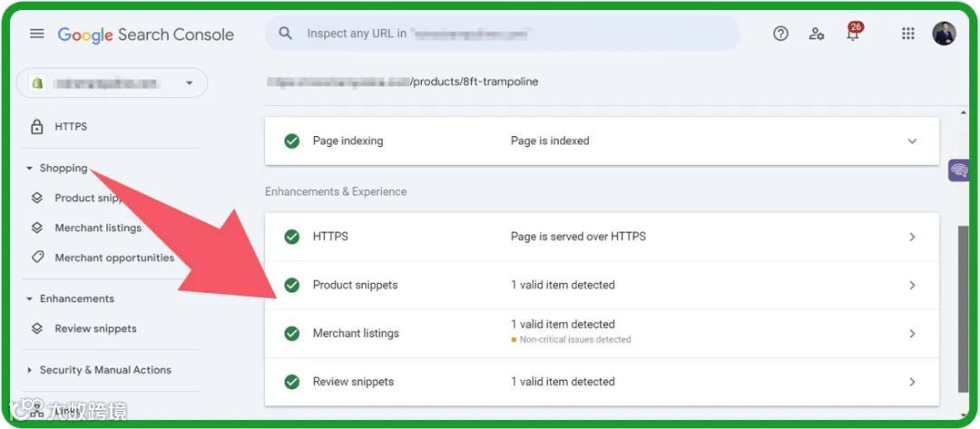Click the Merchant opportunities tag icon
The height and width of the screenshot is (429, 980).
(37, 258)
